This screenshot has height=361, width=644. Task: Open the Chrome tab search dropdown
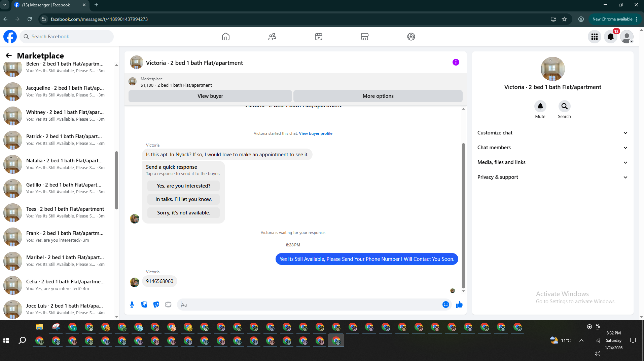[x=5, y=5]
